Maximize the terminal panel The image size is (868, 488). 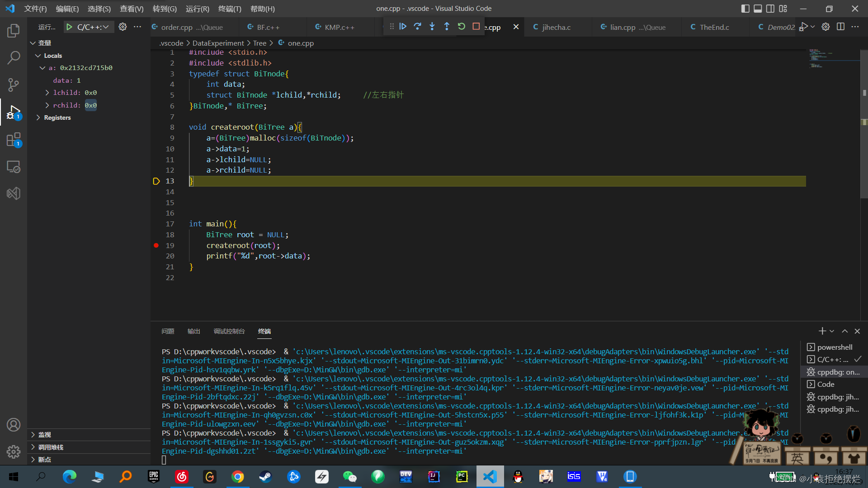coord(844,331)
